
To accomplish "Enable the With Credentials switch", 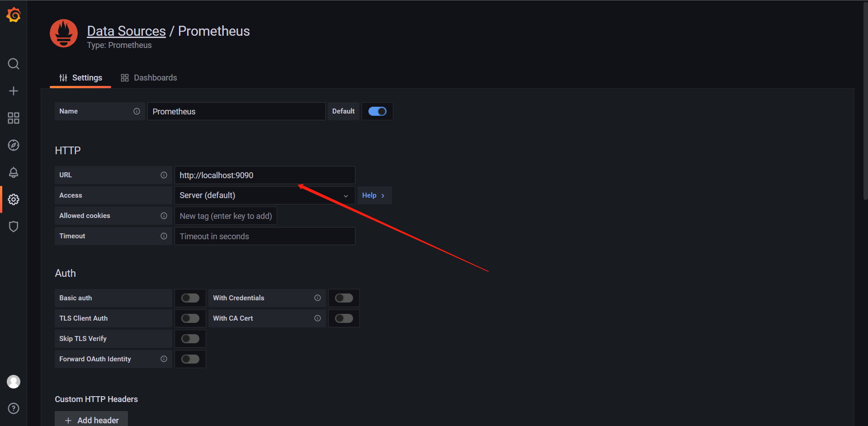I will (x=344, y=298).
